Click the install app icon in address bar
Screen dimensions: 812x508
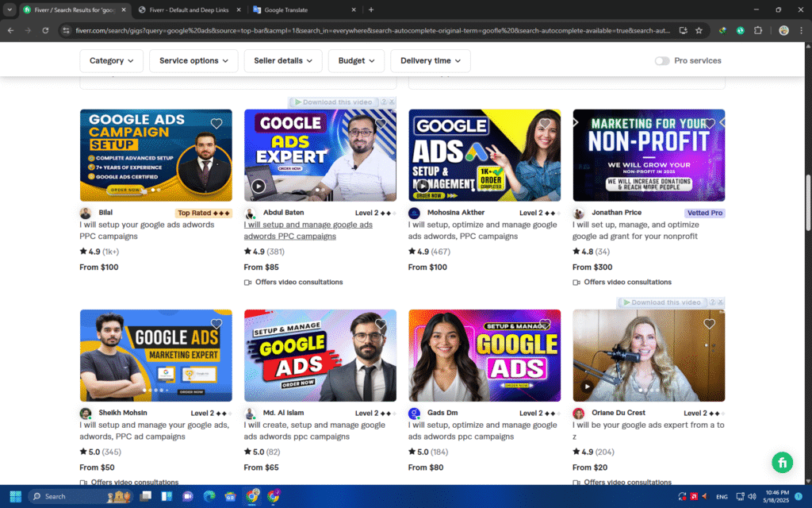[x=683, y=31]
